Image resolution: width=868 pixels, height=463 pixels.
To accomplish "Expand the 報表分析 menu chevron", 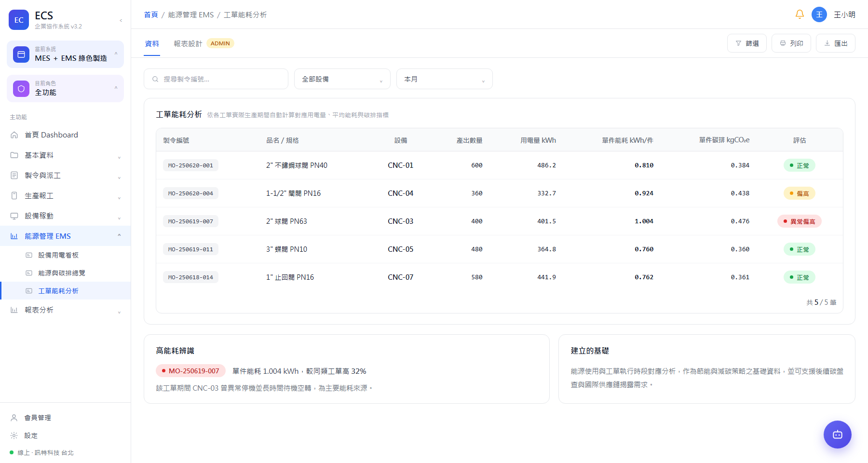I will coord(119,312).
